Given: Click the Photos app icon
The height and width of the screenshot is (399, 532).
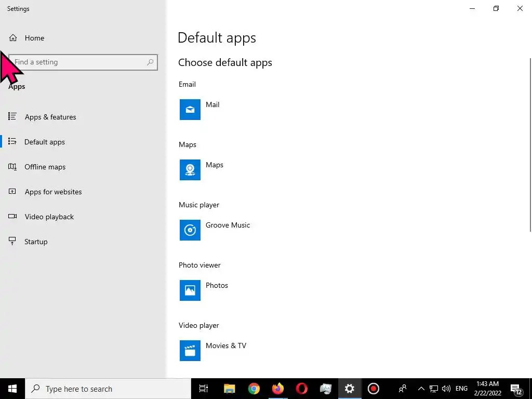Looking at the screenshot, I should (x=190, y=290).
